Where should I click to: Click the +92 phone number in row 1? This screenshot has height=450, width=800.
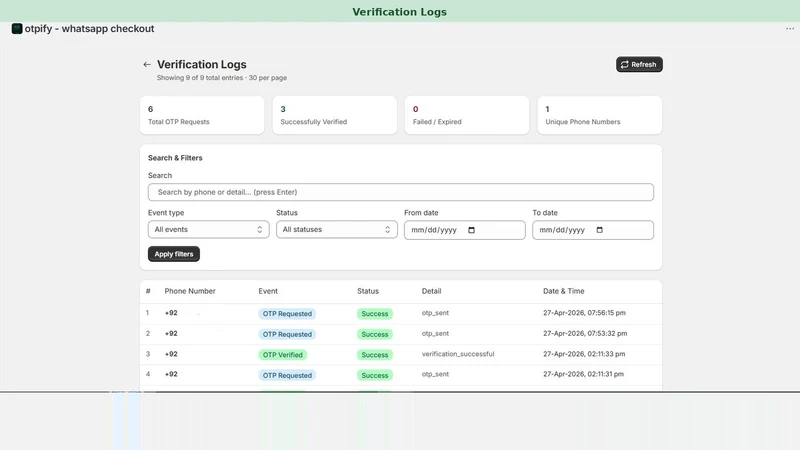pyautogui.click(x=171, y=313)
